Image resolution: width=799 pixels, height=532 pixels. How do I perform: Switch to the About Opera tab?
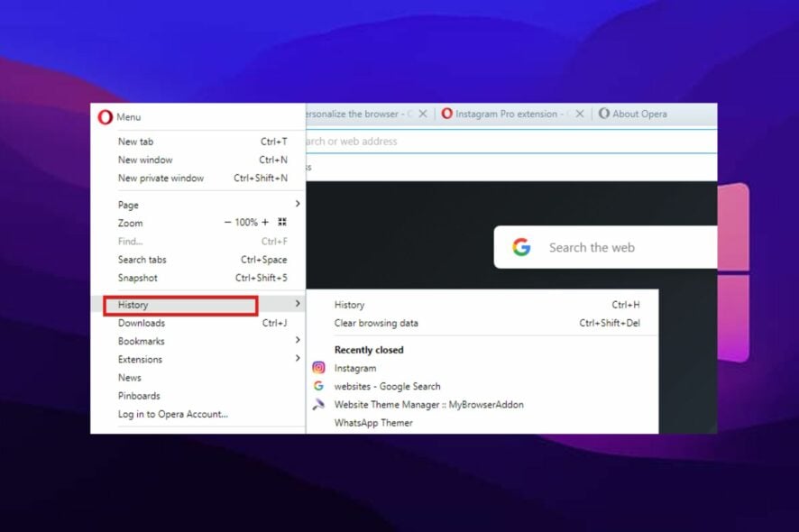pos(639,115)
